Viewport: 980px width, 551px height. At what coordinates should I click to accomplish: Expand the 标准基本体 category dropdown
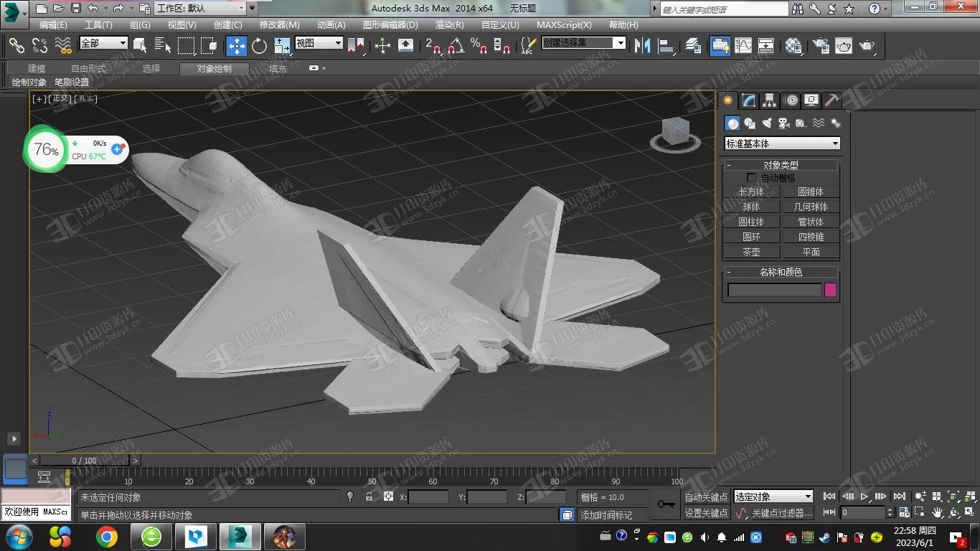[782, 143]
